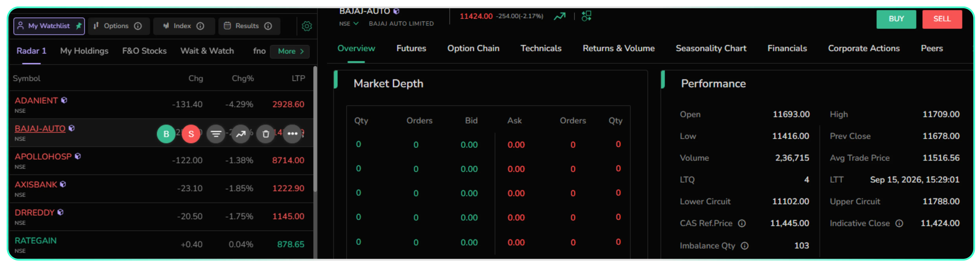Select ADANIENT symbol link
This screenshot has height=268, width=980.
(36, 101)
